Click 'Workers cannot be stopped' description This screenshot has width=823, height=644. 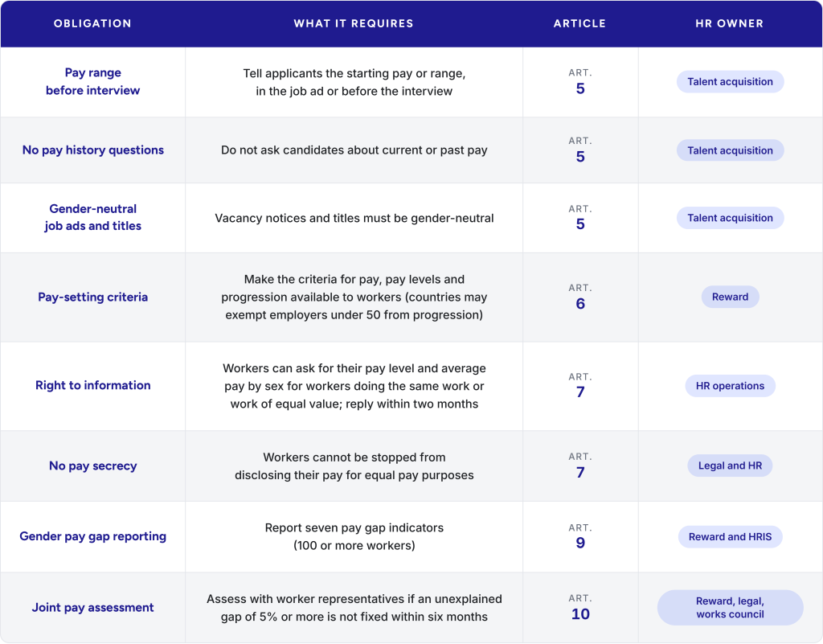tap(354, 466)
